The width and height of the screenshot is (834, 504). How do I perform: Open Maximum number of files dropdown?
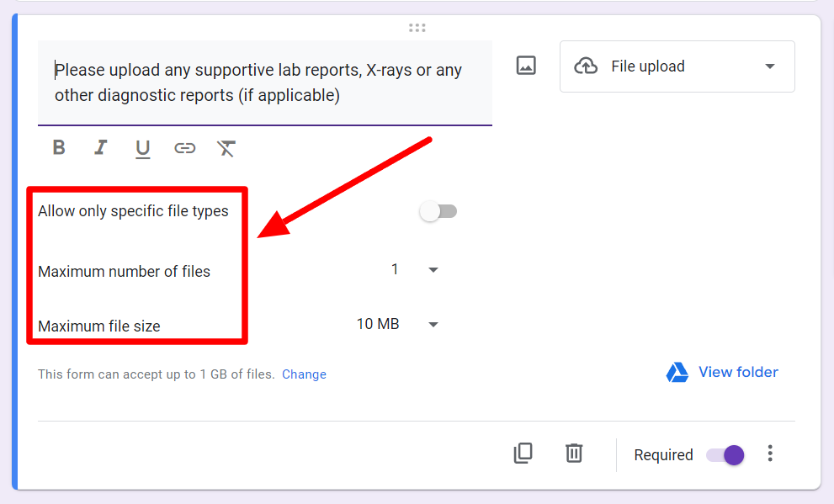414,270
